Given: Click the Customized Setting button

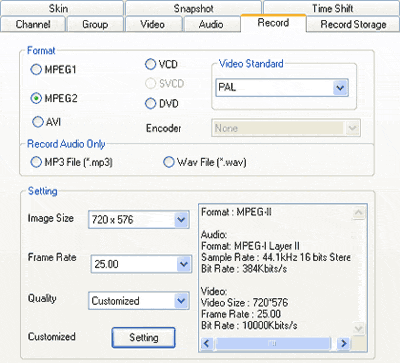Looking at the screenshot, I should coord(143,338).
